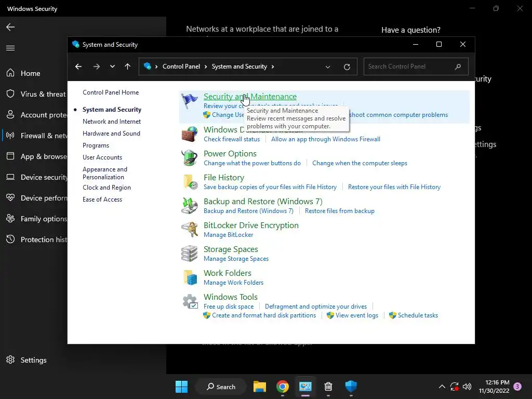The width and height of the screenshot is (532, 399).
Task: Open the clock and date flyout
Action: [494, 387]
